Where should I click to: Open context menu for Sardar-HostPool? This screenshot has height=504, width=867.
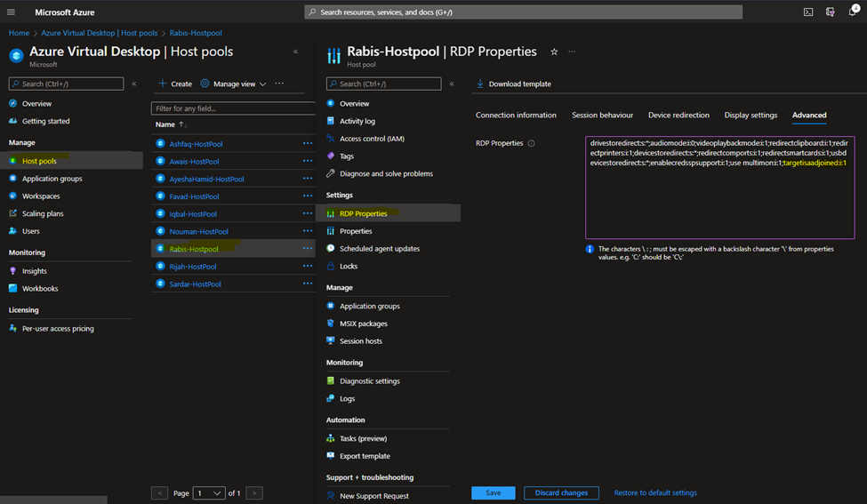click(x=308, y=284)
